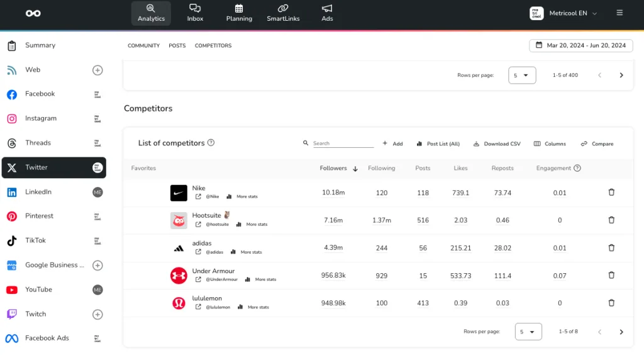Go to previous page of the 400 results

[599, 75]
